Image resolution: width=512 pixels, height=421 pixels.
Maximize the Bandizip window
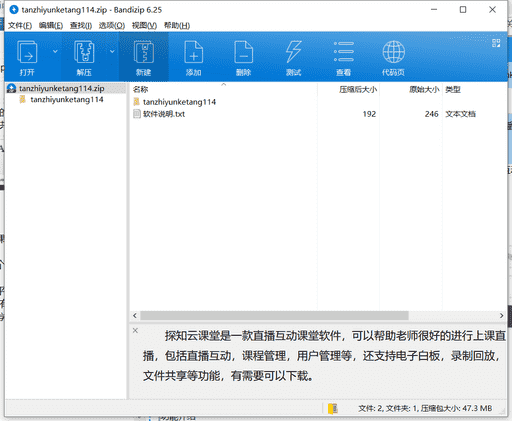[x=463, y=10]
